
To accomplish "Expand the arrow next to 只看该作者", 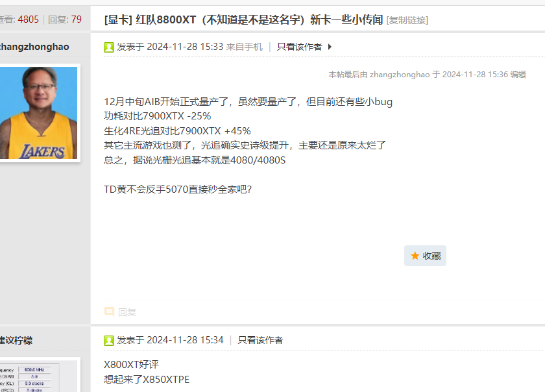I will click(x=330, y=47).
